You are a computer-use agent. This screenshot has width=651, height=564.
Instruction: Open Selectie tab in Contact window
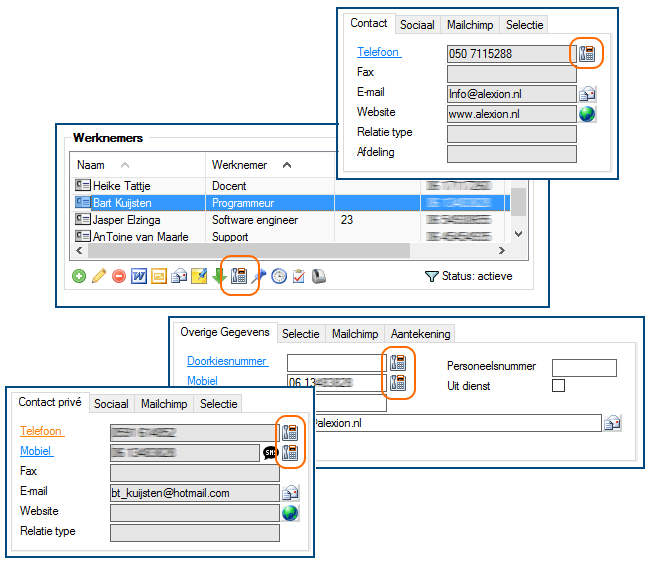click(524, 25)
